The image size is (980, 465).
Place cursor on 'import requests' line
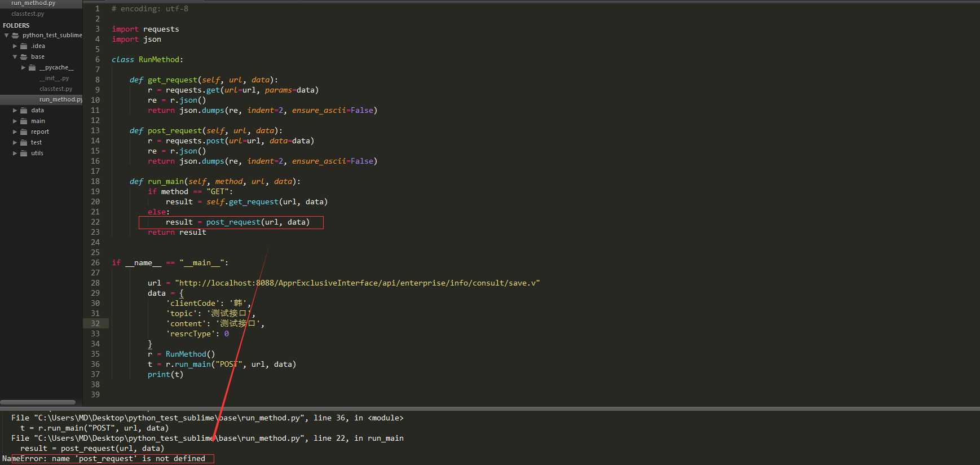click(145, 29)
